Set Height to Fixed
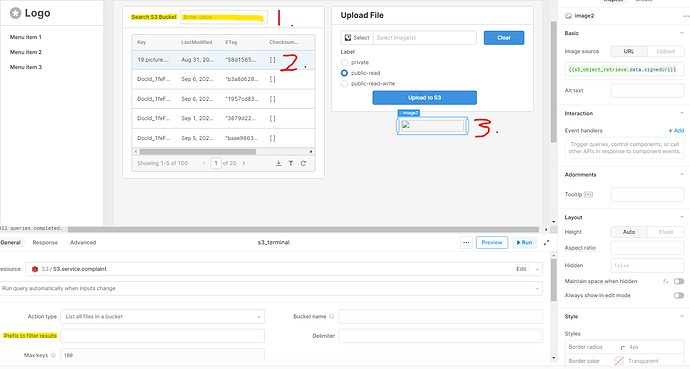This screenshot has height=369, width=690. pyautogui.click(x=665, y=232)
